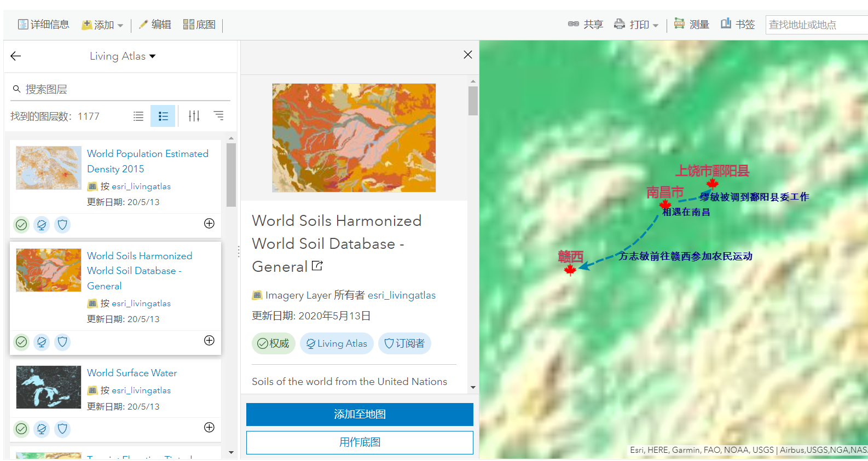The width and height of the screenshot is (868, 461).
Task: Select the 测量 measure tool
Action: [692, 25]
